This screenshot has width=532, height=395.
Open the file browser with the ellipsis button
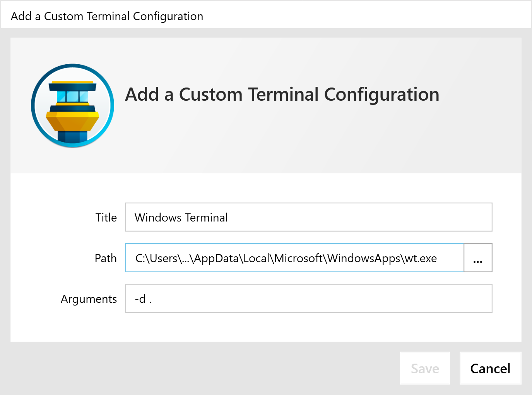coord(478,258)
